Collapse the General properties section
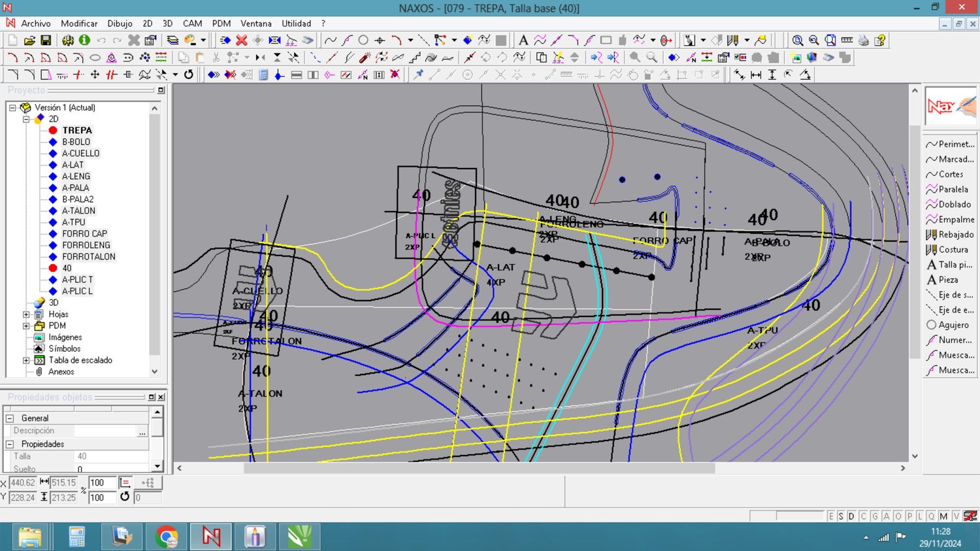This screenshot has width=980, height=551. (10, 418)
